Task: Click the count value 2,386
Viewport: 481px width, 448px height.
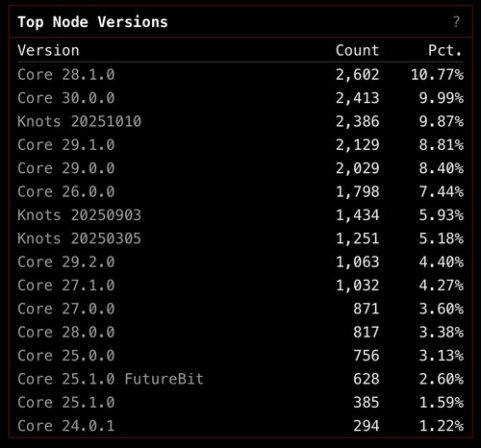Action: [357, 121]
